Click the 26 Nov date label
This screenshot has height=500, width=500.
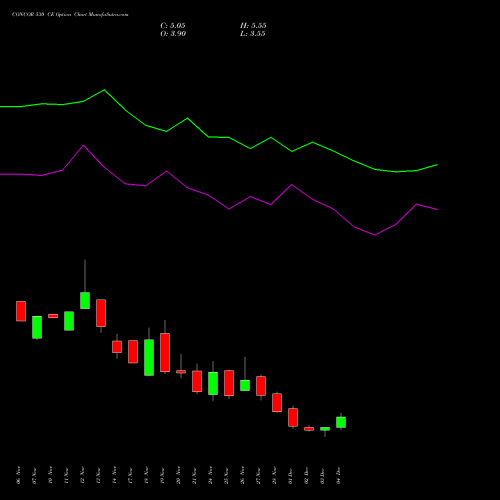(x=242, y=475)
